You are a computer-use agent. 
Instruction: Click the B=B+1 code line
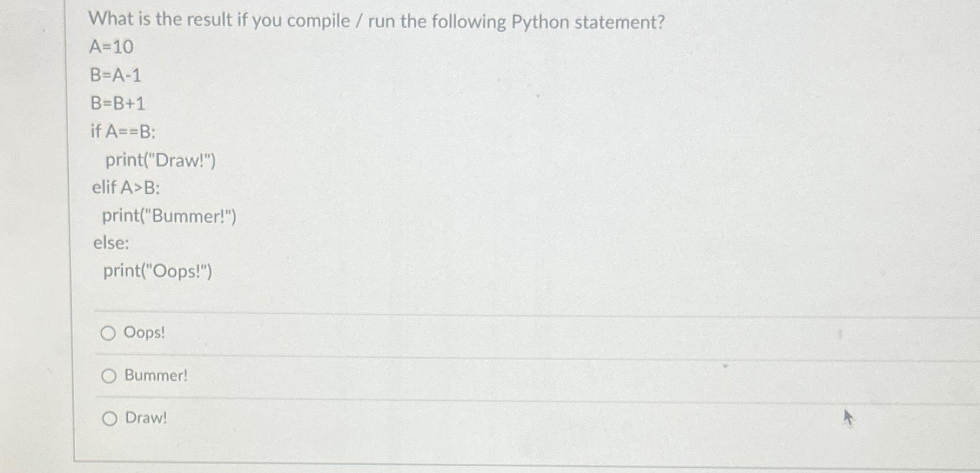[x=118, y=103]
